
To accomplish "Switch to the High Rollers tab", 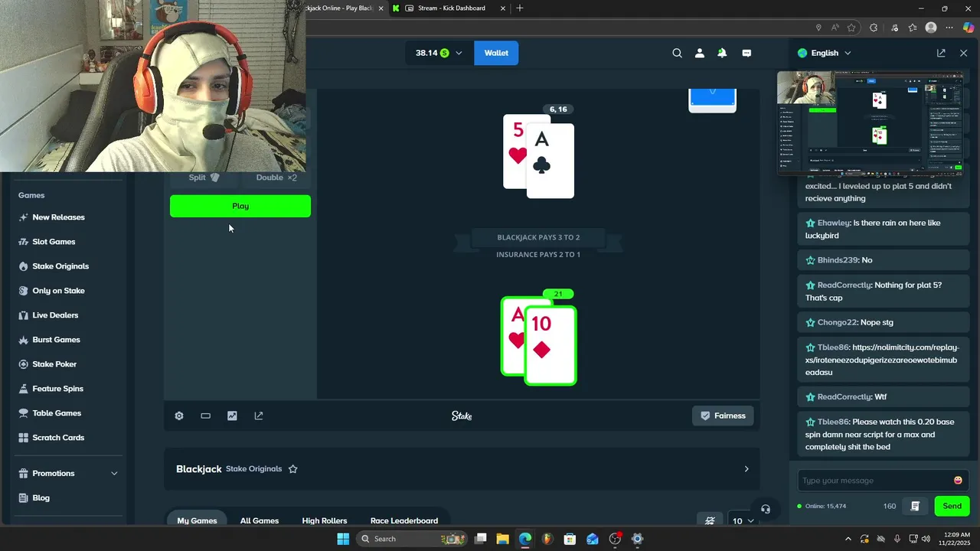I will click(x=325, y=520).
